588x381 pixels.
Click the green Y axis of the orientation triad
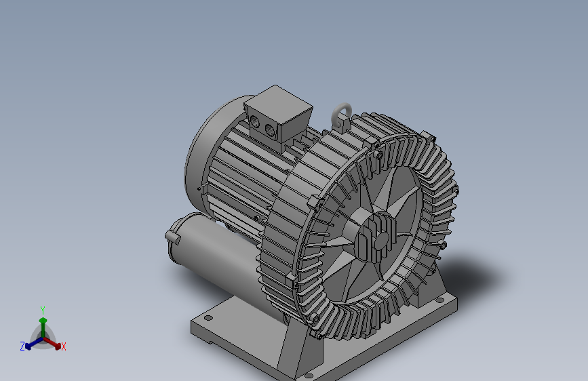43,327
